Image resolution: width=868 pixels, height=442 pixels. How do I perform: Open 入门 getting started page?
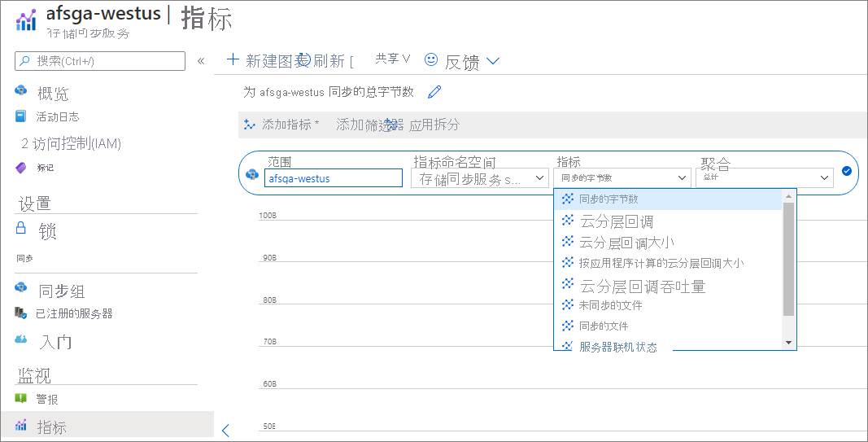tap(55, 342)
